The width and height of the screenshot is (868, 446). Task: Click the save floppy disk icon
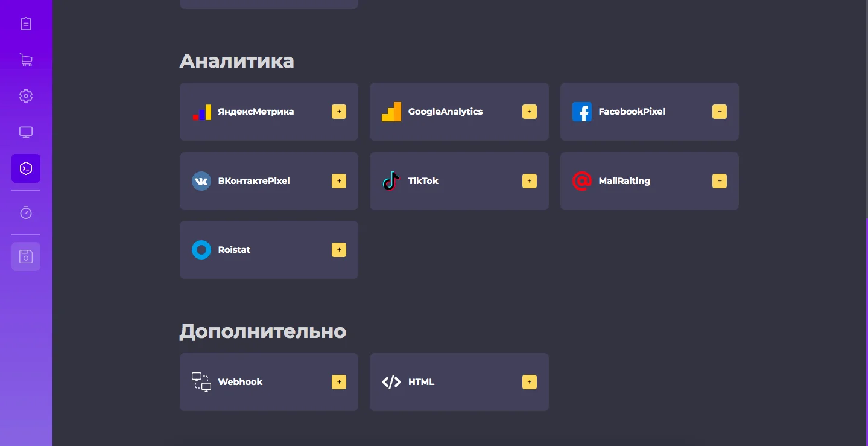click(x=26, y=256)
